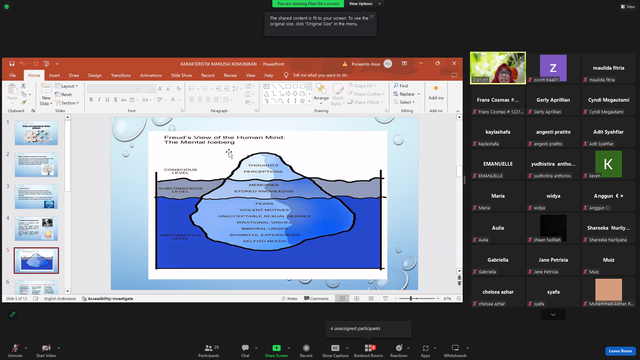Click the blue Leave Room button
The width and height of the screenshot is (640, 360).
pyautogui.click(x=620, y=351)
